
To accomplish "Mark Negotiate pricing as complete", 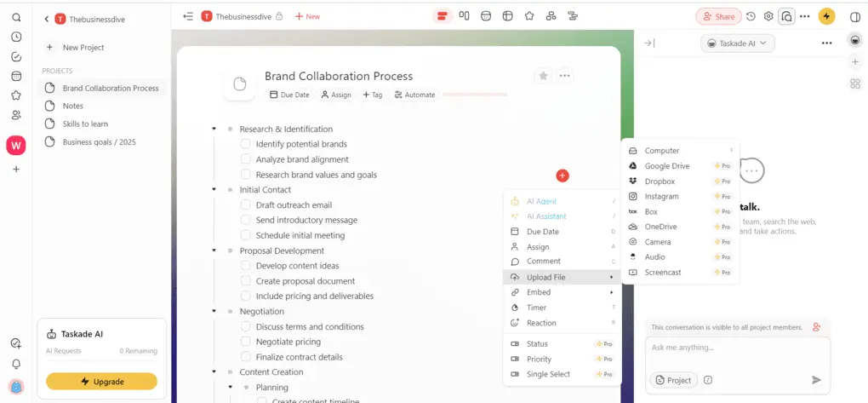I will [245, 342].
